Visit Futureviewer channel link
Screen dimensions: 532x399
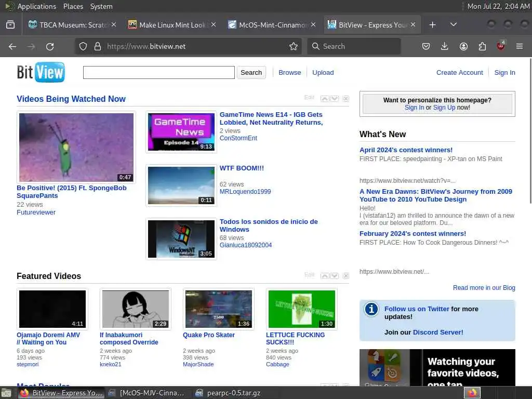(x=36, y=212)
